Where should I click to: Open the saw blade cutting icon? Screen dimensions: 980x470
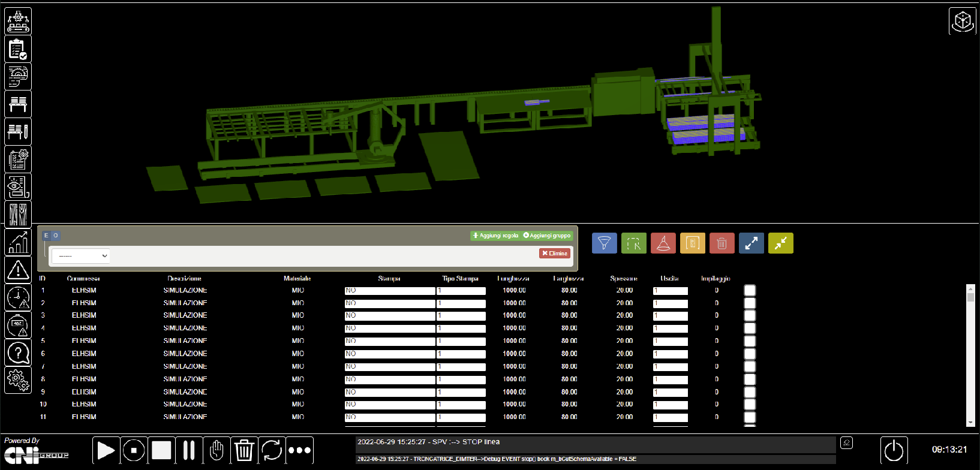[x=18, y=77]
